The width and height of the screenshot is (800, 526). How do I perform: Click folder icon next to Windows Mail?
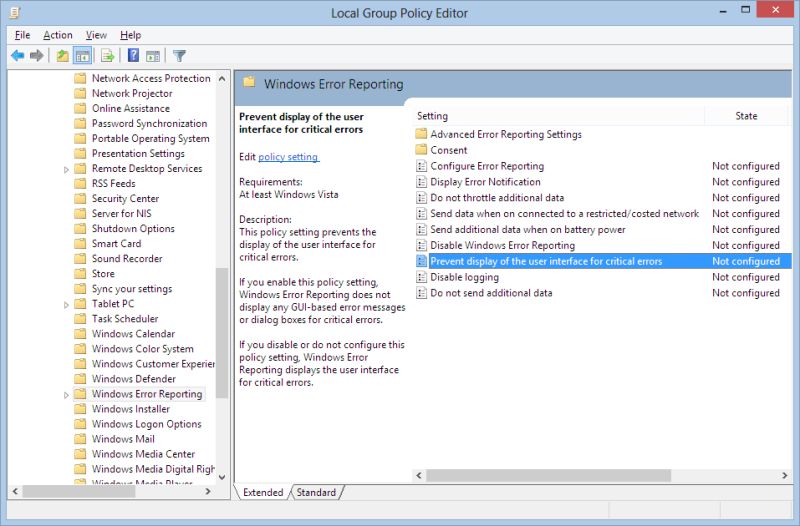80,439
